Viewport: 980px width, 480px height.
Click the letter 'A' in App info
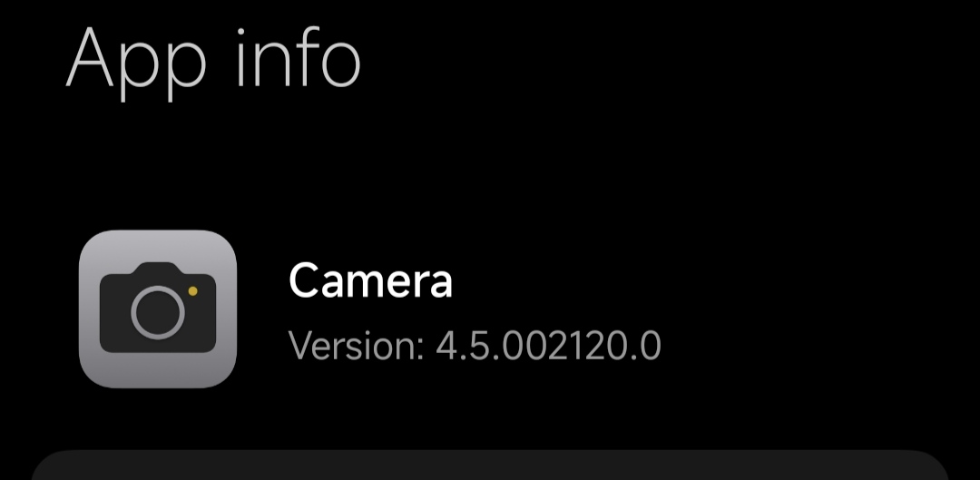[x=89, y=57]
